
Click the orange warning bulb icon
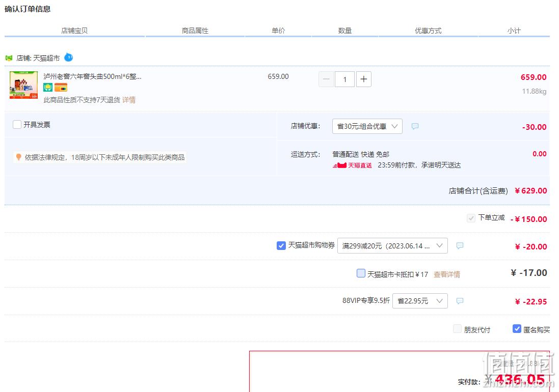(18, 157)
